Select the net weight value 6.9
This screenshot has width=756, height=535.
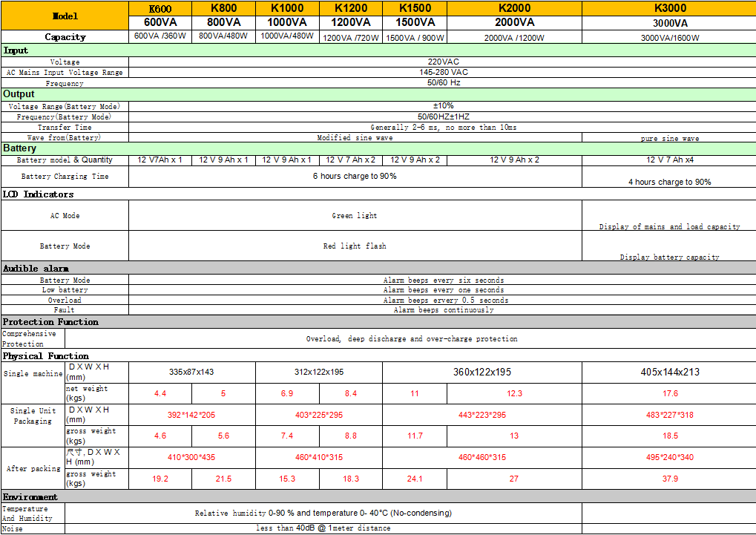pyautogui.click(x=287, y=394)
